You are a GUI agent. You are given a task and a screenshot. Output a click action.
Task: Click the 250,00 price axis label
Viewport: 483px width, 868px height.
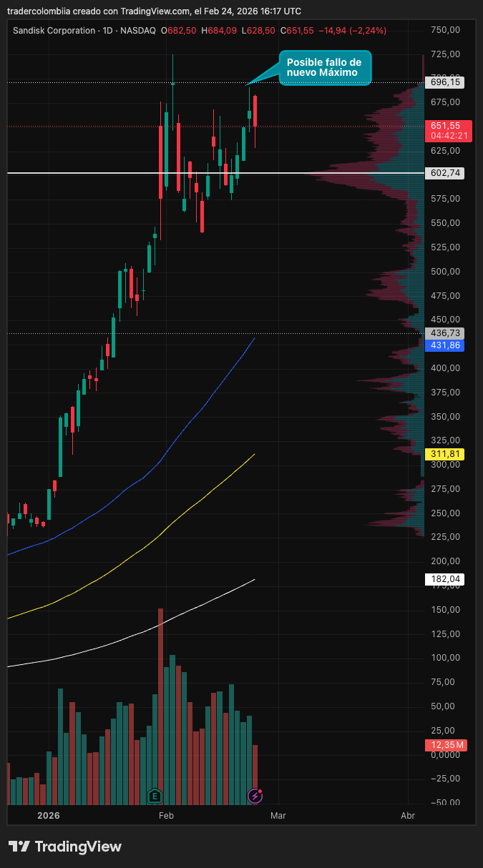point(444,513)
